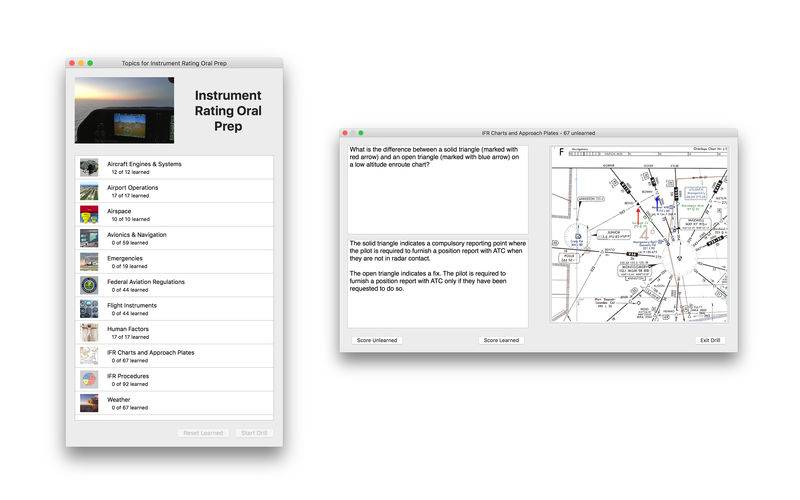Click '12 of 12 learned' under Aircraft Engines

click(x=131, y=172)
